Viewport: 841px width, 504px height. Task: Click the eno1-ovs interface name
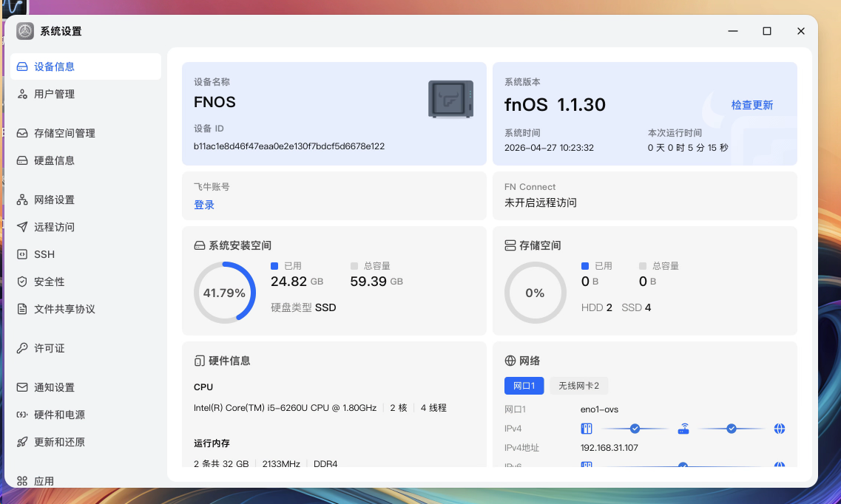point(599,409)
